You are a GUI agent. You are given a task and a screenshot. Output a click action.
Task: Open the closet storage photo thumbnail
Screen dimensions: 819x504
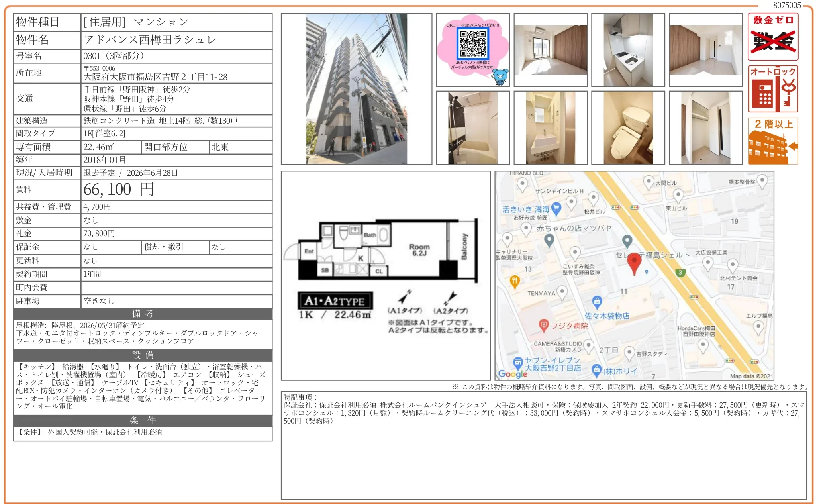point(705,127)
